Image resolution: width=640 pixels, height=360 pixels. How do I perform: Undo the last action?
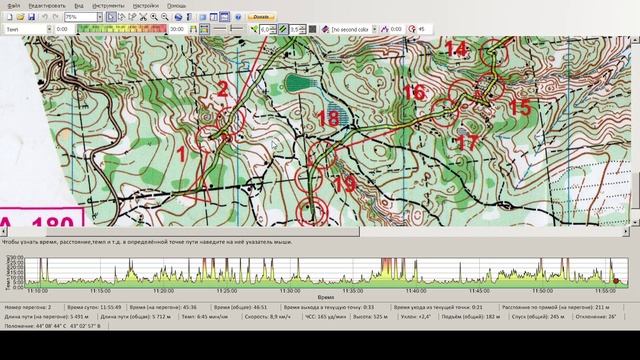[x=45, y=17]
